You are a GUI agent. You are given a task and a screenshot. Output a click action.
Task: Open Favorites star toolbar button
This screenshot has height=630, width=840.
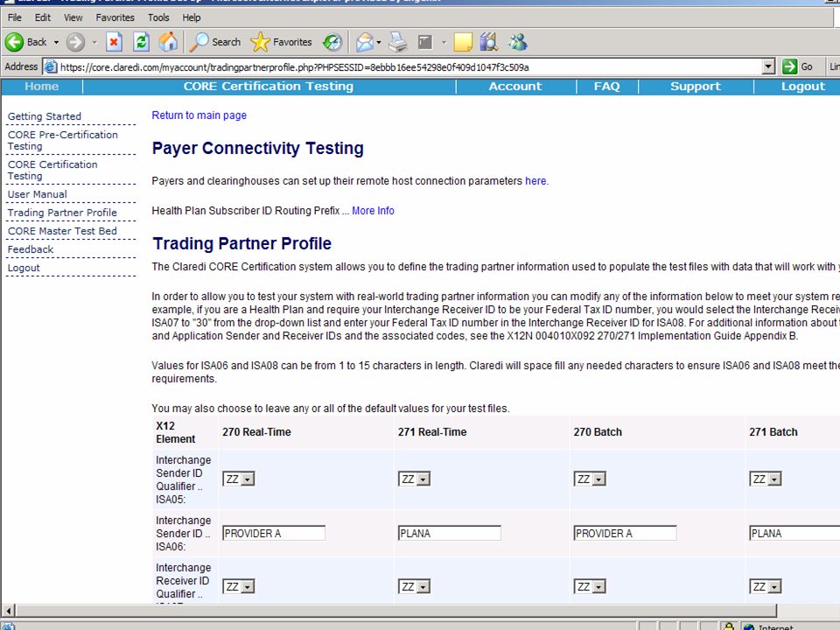coord(281,42)
